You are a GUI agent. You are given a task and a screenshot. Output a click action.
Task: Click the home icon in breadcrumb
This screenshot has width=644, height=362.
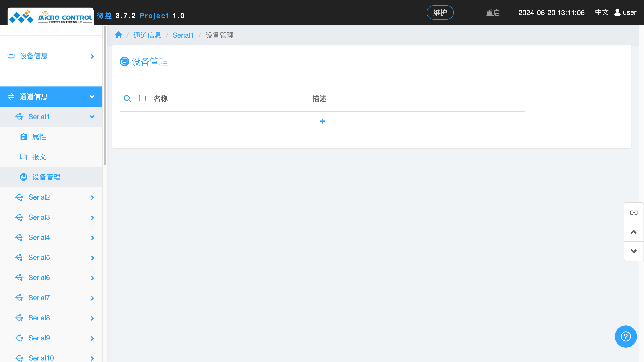point(119,35)
